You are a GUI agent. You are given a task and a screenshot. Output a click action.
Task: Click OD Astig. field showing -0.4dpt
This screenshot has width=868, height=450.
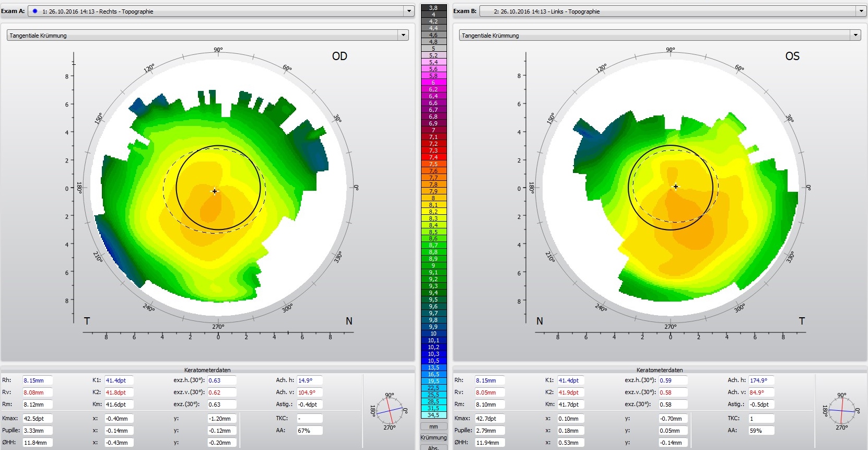310,405
